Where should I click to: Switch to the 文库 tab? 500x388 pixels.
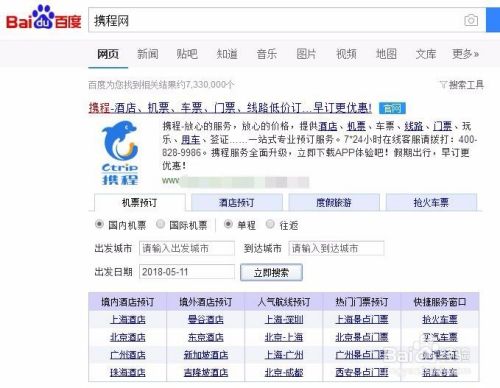pos(426,54)
